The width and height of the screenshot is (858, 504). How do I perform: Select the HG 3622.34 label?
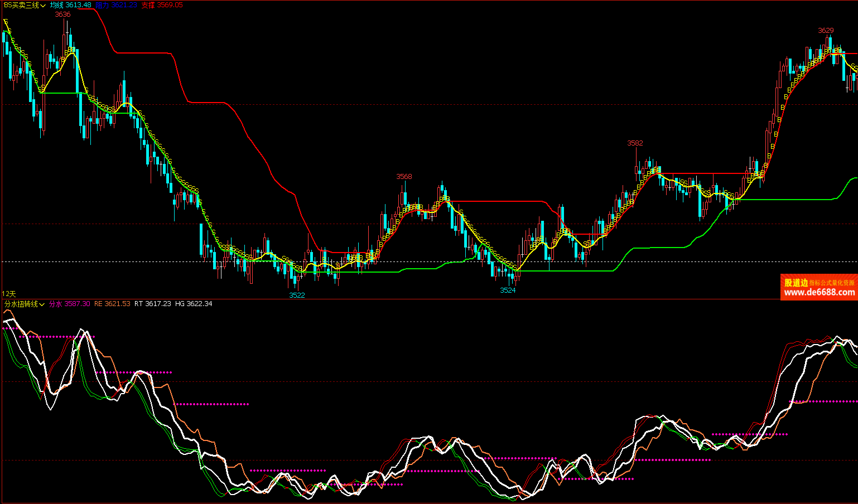pyautogui.click(x=193, y=304)
